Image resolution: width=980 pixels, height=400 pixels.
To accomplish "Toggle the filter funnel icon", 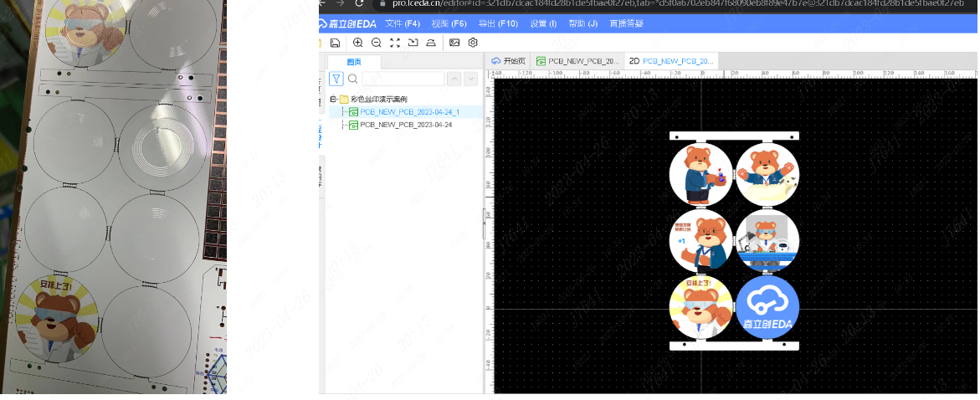I will [x=336, y=79].
